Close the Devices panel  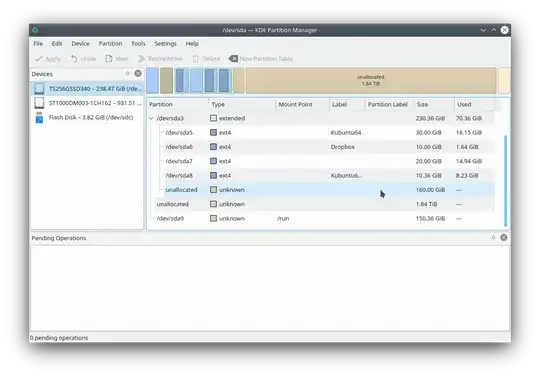click(x=138, y=73)
